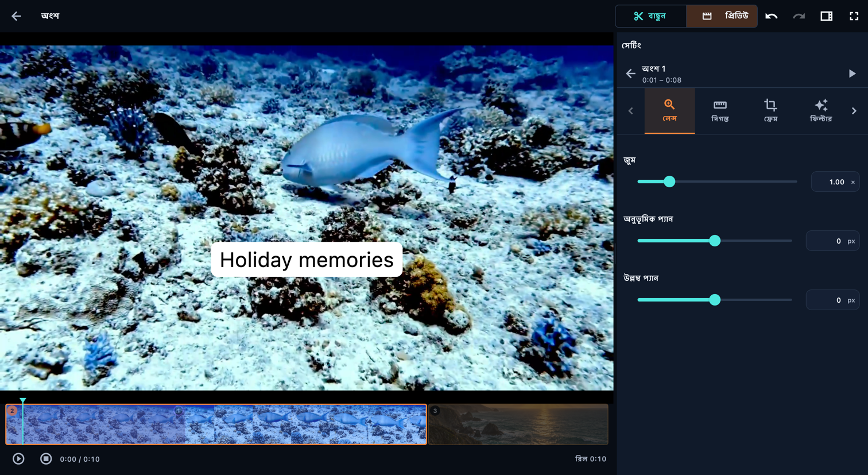The height and width of the screenshot is (475, 868).
Task: Click the redo icon
Action: point(799,16)
